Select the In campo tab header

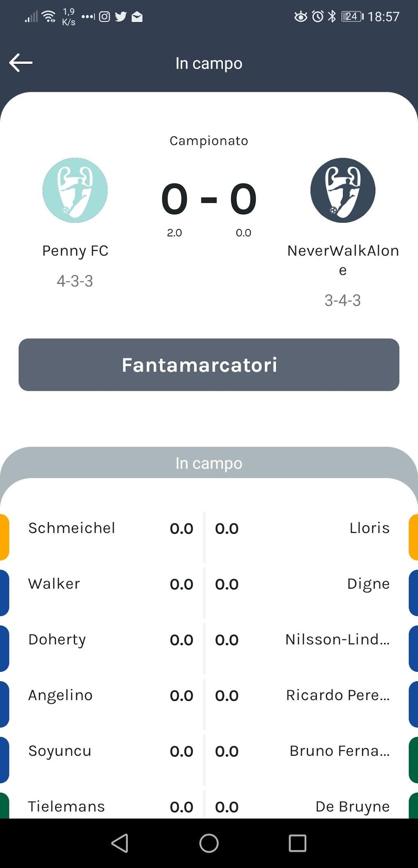[209, 463]
